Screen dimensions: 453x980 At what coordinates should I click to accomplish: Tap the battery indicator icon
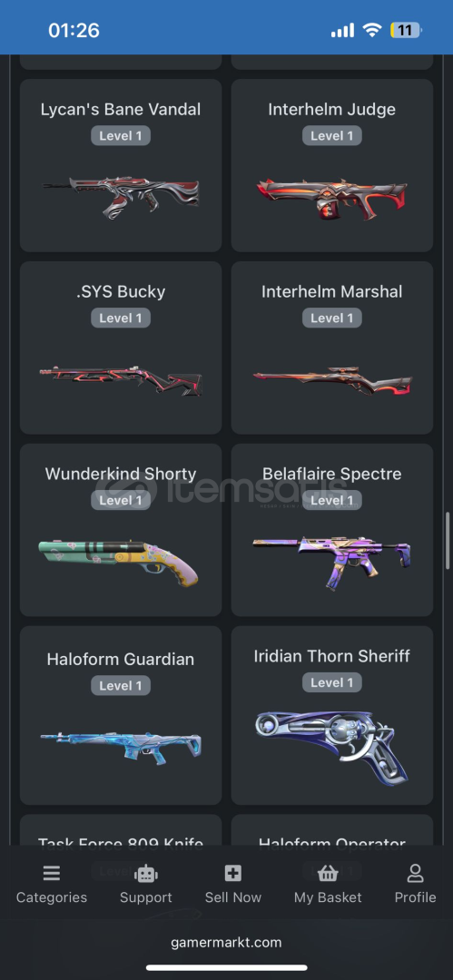[406, 30]
